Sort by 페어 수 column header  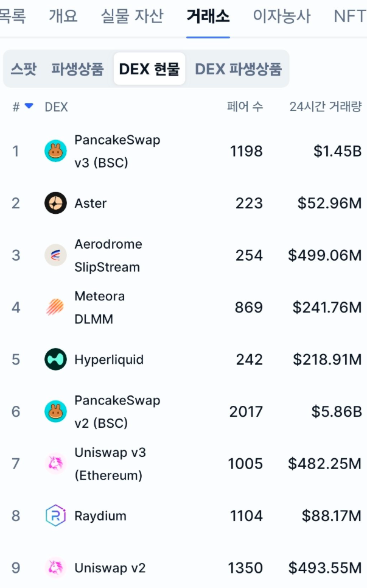pyautogui.click(x=245, y=107)
